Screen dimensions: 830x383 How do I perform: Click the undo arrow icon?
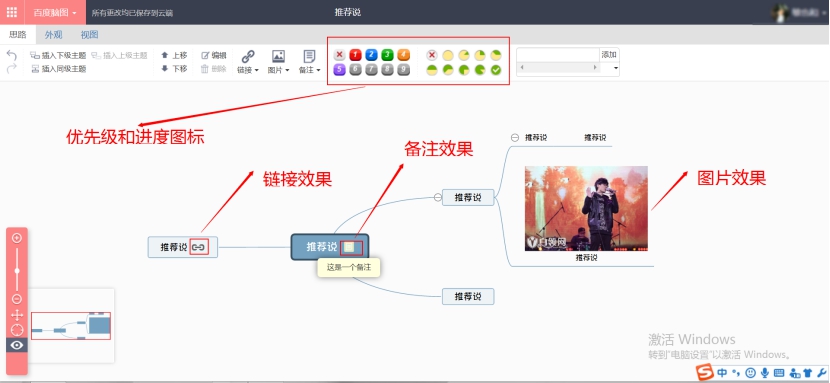point(12,56)
